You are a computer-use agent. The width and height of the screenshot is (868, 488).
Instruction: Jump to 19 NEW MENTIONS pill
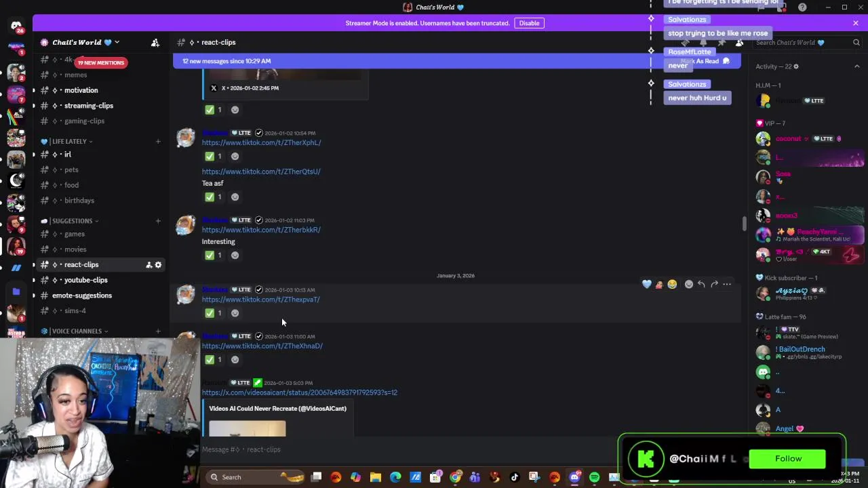(x=101, y=63)
